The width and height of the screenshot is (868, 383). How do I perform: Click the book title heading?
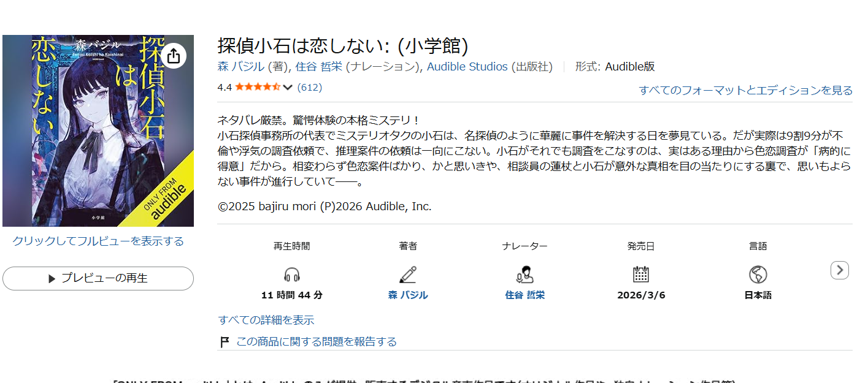(343, 46)
